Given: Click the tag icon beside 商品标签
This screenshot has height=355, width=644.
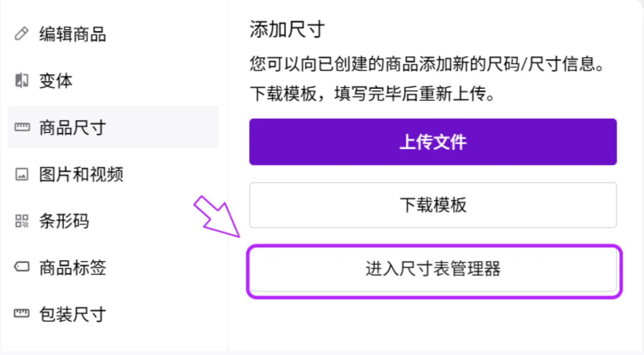Looking at the screenshot, I should click(22, 267).
